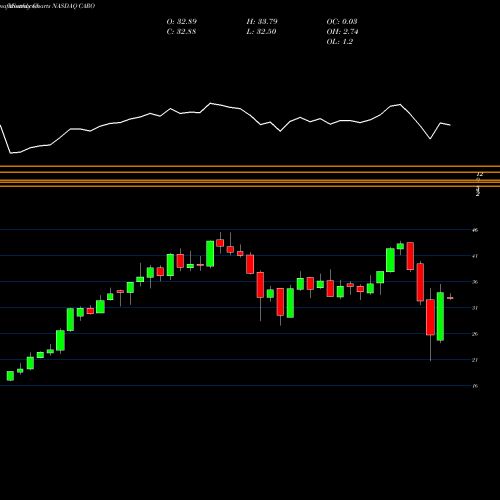Click the last small red doji candlestick
Image resolution: width=500 pixels, height=500 pixels.
450,298
